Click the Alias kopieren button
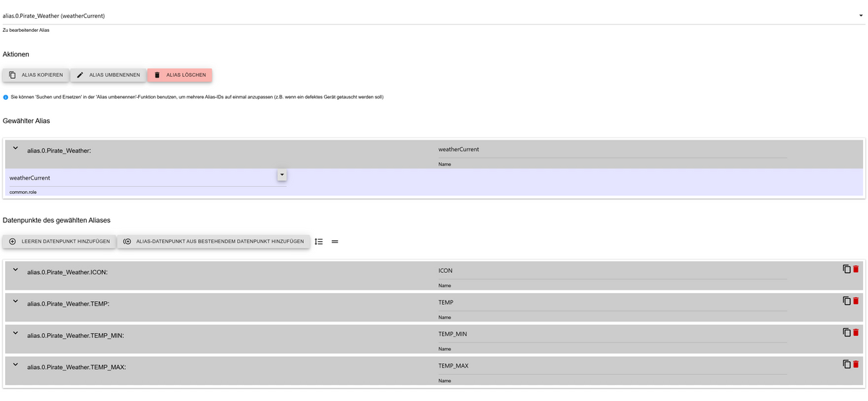This screenshot has width=868, height=401. point(35,75)
